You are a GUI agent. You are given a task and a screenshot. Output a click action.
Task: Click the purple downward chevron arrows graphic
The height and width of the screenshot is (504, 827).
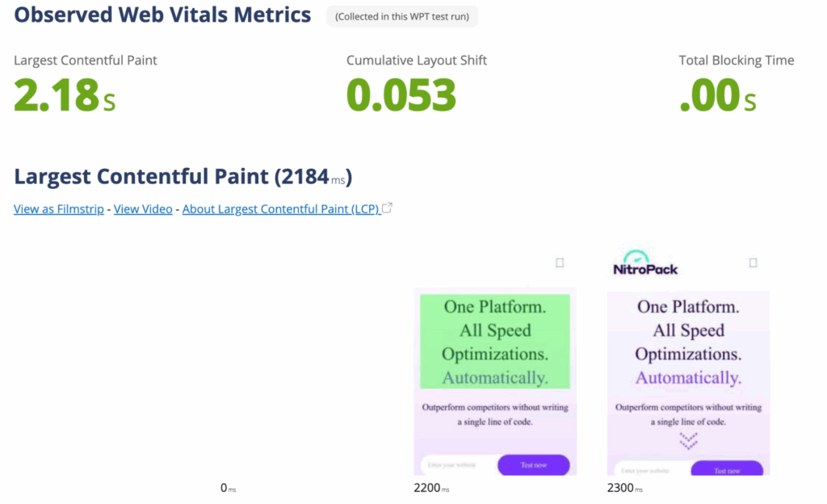(x=687, y=440)
